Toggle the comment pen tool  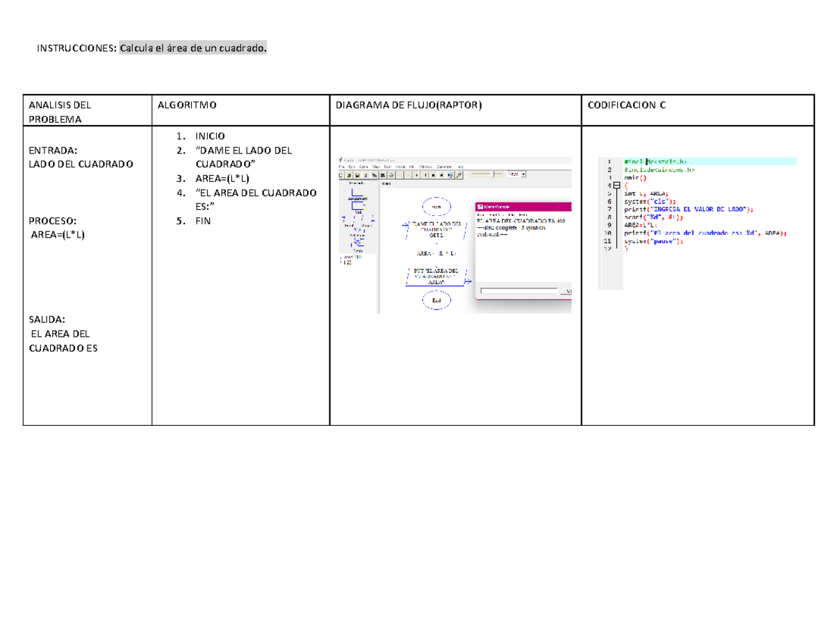click(x=458, y=175)
